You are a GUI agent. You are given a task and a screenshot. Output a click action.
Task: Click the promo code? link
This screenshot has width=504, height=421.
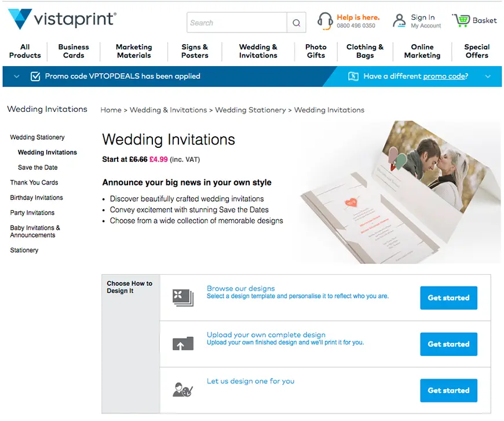pos(444,76)
